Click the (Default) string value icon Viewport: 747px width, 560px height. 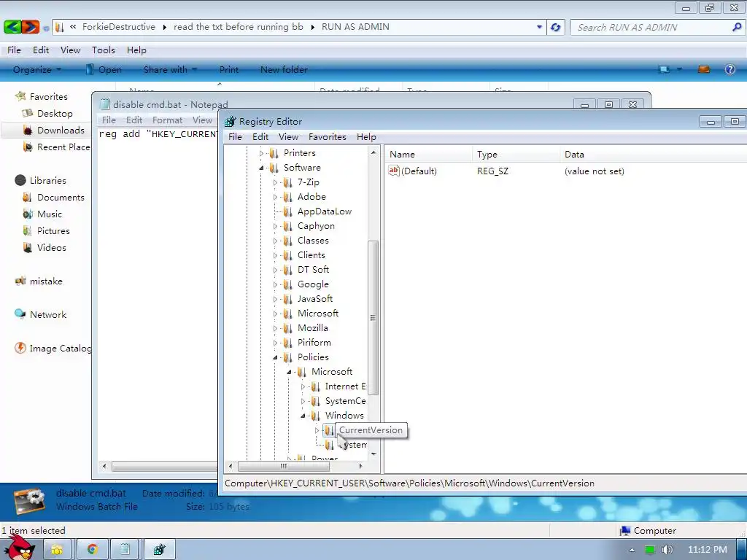tap(393, 171)
